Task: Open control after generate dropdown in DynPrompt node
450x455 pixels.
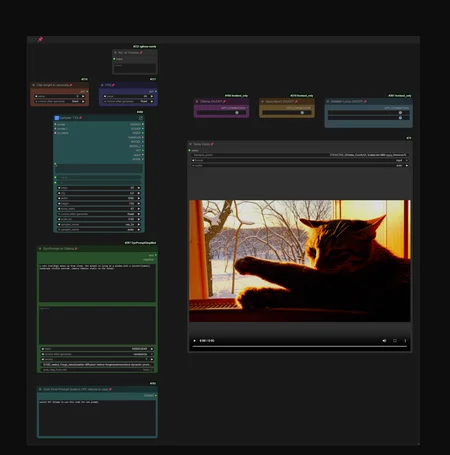Action: coord(97,354)
